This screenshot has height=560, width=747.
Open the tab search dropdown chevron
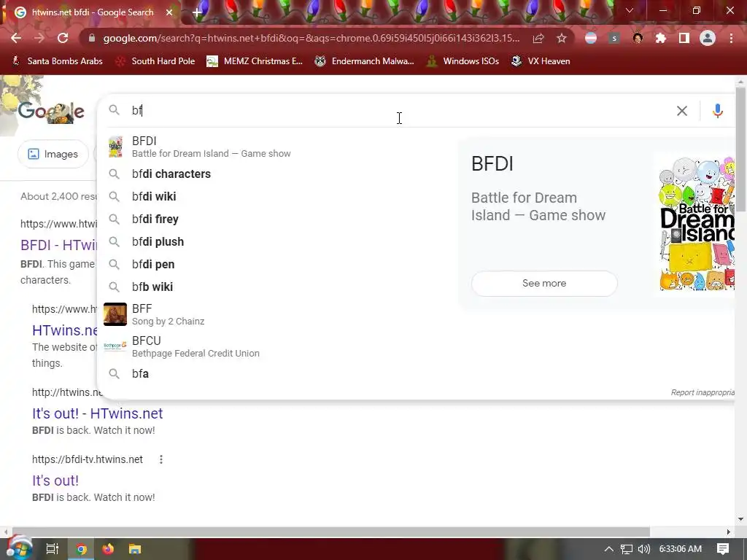pyautogui.click(x=630, y=10)
